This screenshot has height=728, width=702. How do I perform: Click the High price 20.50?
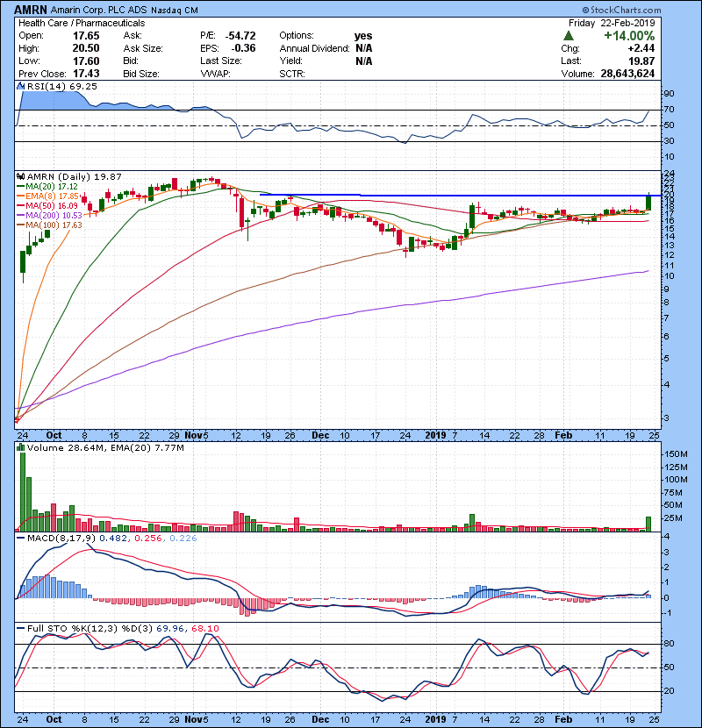86,48
